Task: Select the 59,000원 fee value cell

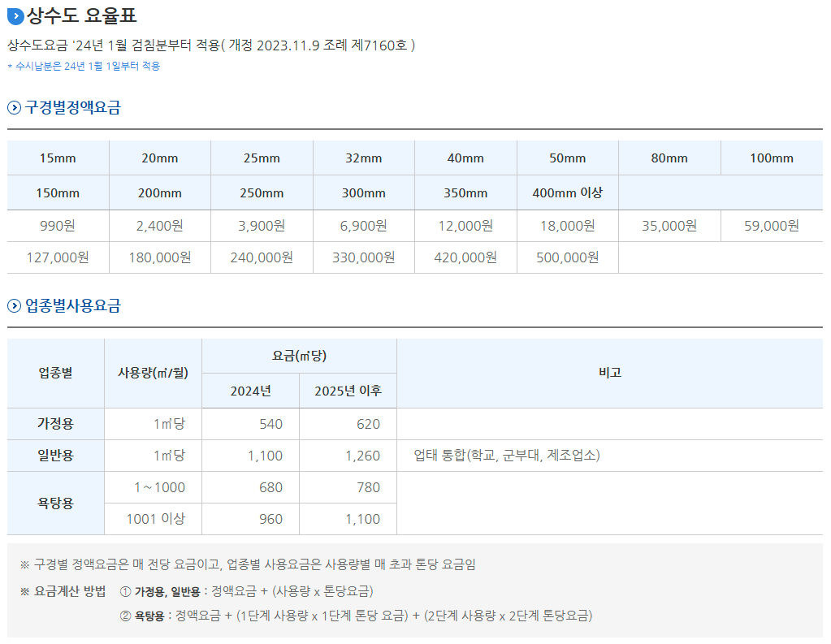Action: [x=771, y=226]
